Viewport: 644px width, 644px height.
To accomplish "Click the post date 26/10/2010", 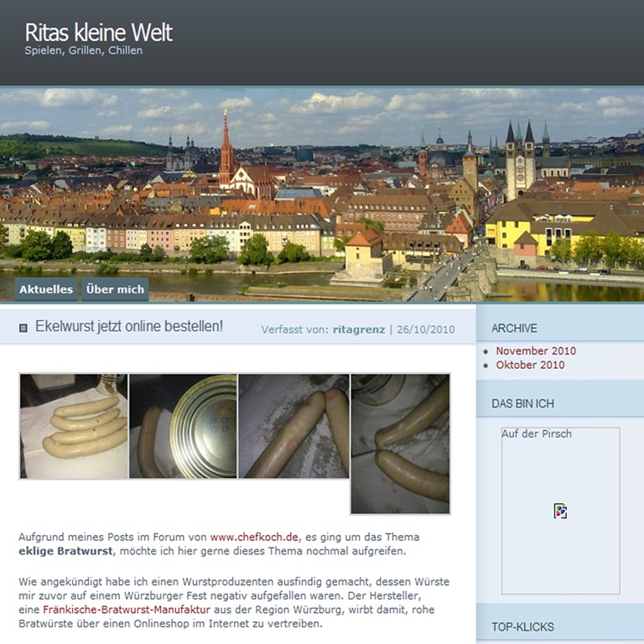I will 425,330.
